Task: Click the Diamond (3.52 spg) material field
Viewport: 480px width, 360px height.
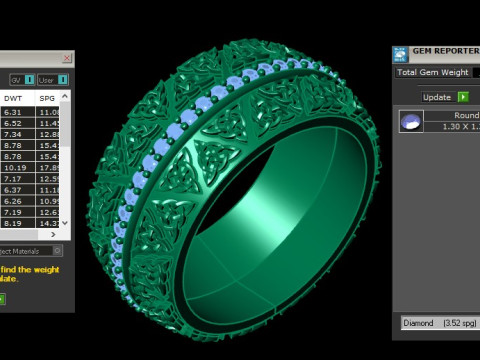Action: coord(440,323)
